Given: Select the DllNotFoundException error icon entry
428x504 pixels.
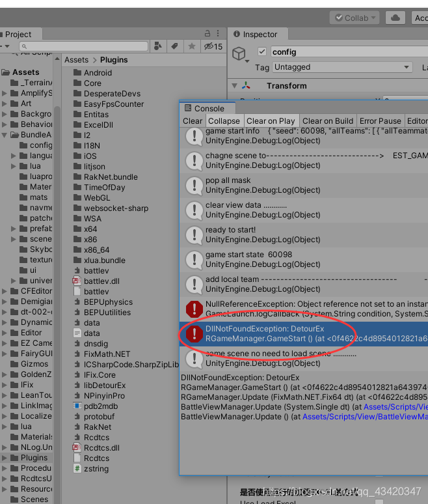Looking at the screenshot, I should (194, 333).
